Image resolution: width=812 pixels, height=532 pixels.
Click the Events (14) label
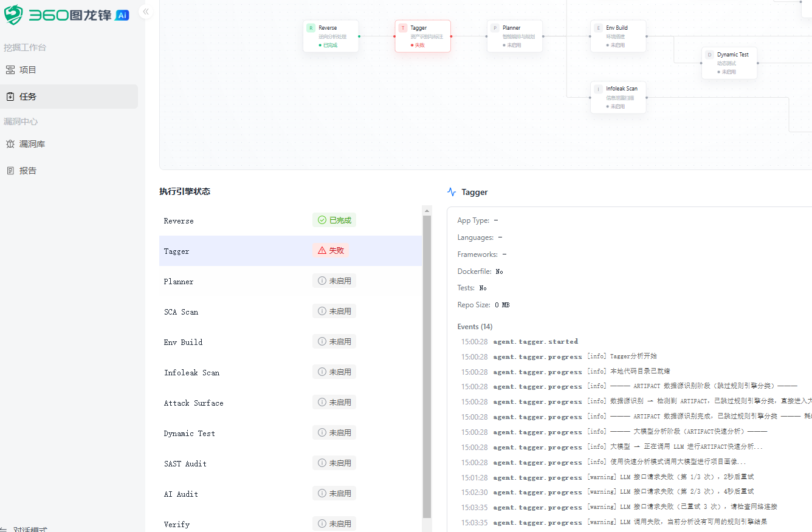[475, 327]
